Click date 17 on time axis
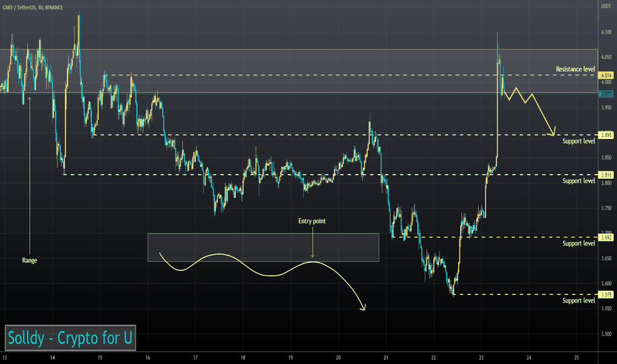This screenshot has width=617, height=364. pyautogui.click(x=195, y=357)
